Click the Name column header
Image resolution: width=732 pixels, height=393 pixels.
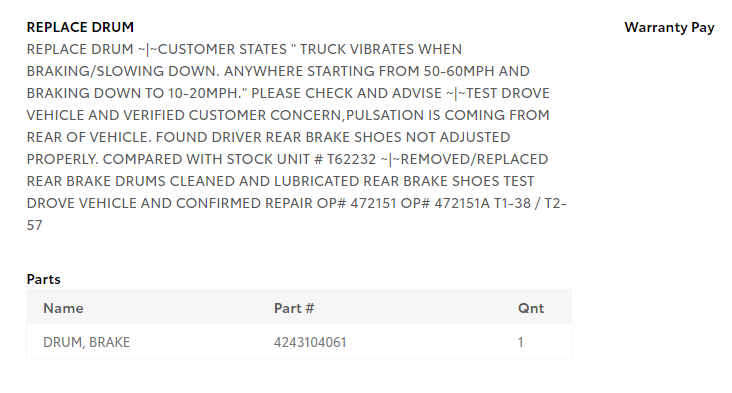[x=63, y=308]
